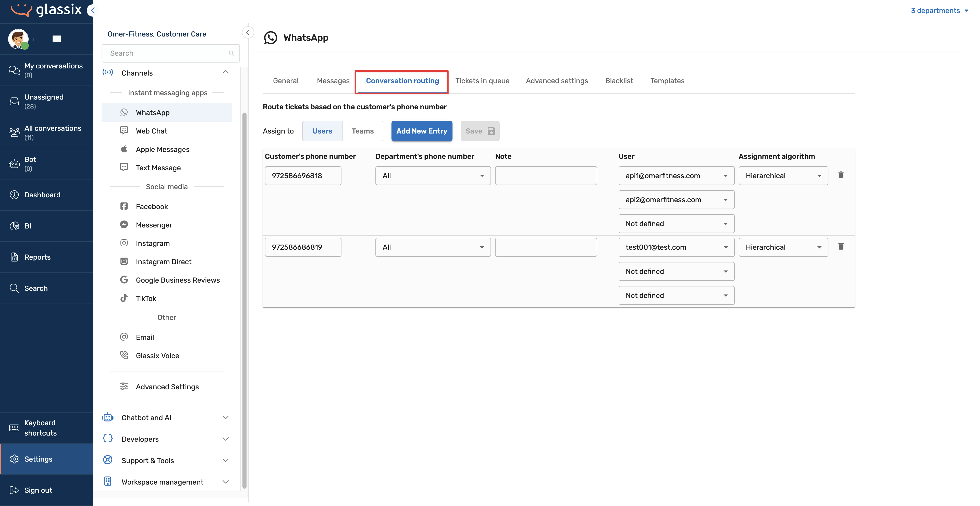
Task: Delete the 972586696818 routing entry
Action: click(841, 175)
